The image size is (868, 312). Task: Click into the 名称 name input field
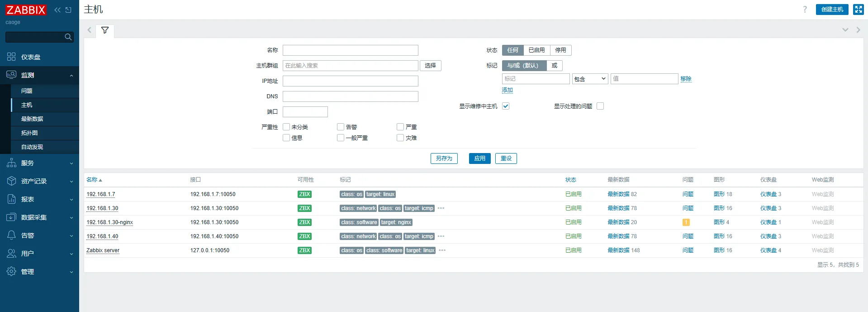(x=351, y=50)
